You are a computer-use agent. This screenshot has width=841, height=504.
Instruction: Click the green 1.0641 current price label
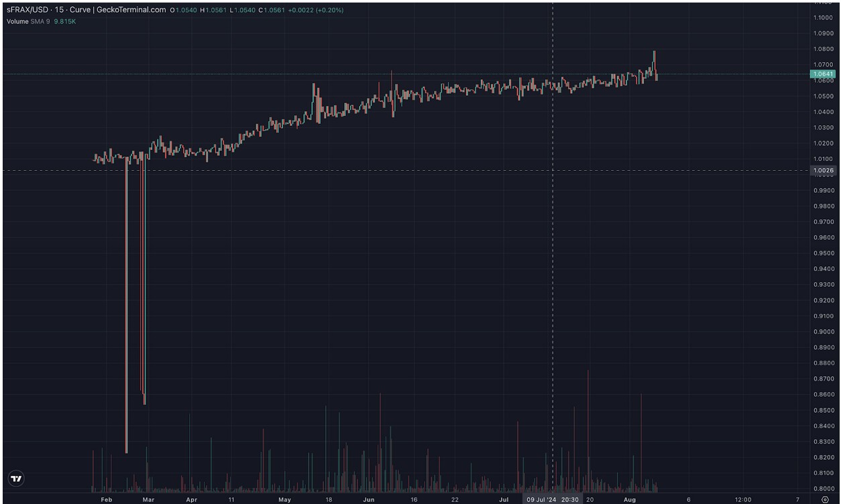point(822,74)
